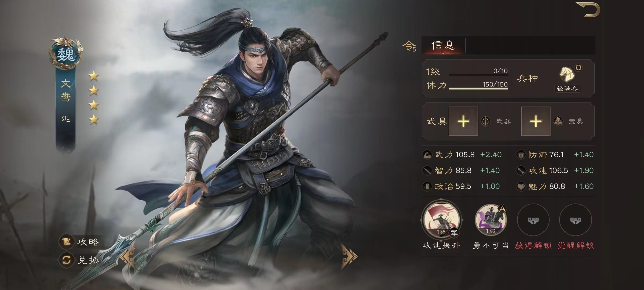
Task: Click the level experience progress bar
Action: (x=478, y=75)
